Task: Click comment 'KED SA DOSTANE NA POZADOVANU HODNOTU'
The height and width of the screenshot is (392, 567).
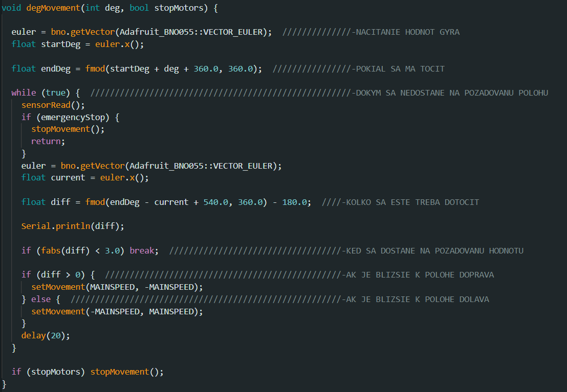Action: point(434,251)
